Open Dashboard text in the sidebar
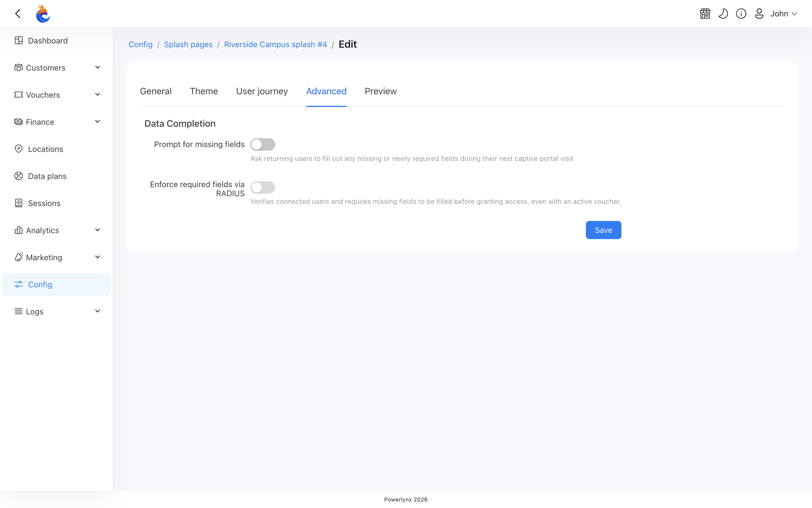This screenshot has width=812, height=508. click(x=48, y=41)
